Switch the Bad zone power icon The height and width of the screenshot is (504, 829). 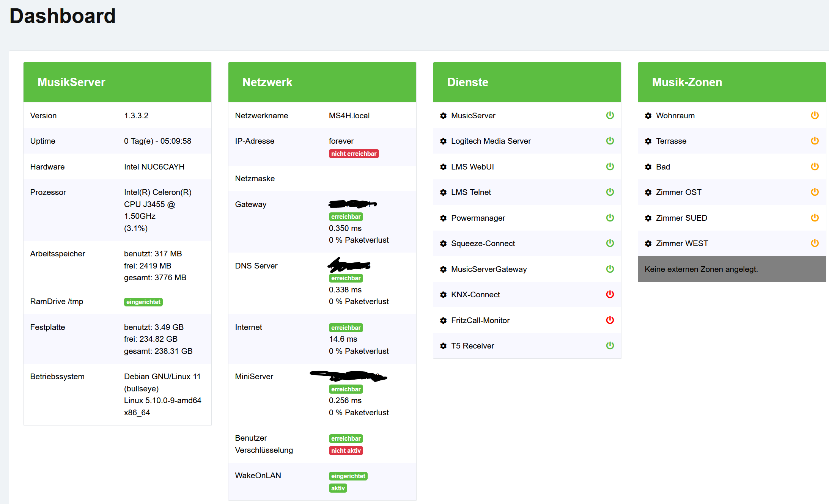815,166
